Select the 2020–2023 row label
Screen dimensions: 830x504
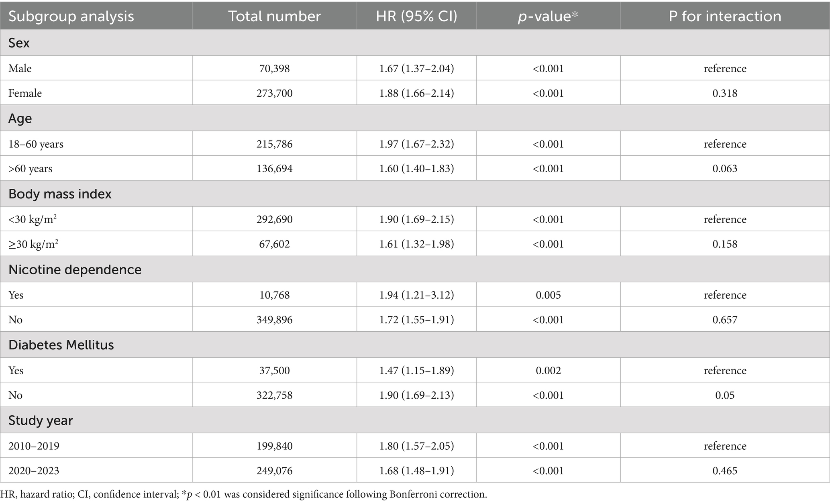(34, 471)
